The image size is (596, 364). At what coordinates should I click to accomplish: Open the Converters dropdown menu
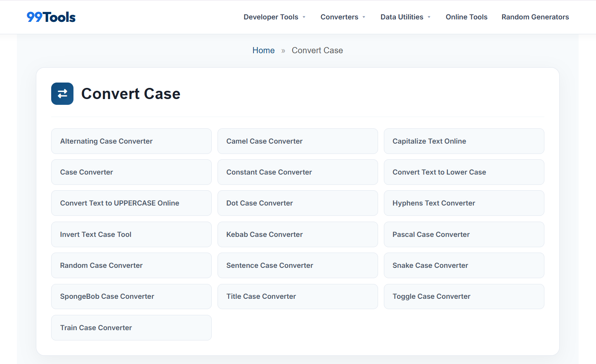[x=343, y=17]
